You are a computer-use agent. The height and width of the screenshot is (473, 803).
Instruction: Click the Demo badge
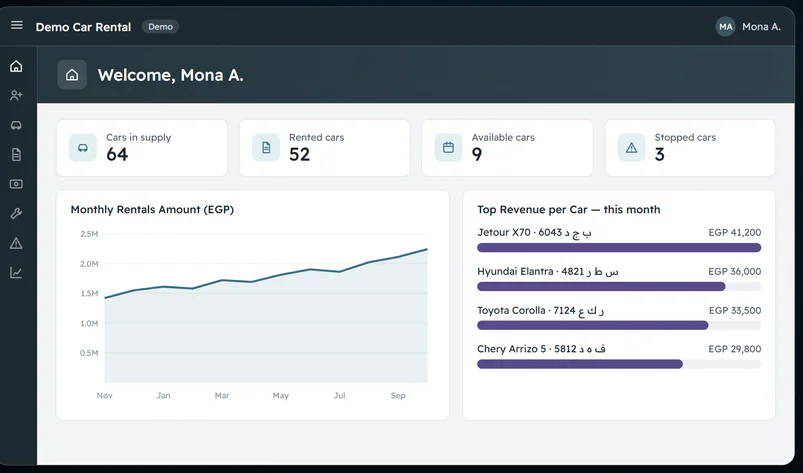coord(160,27)
